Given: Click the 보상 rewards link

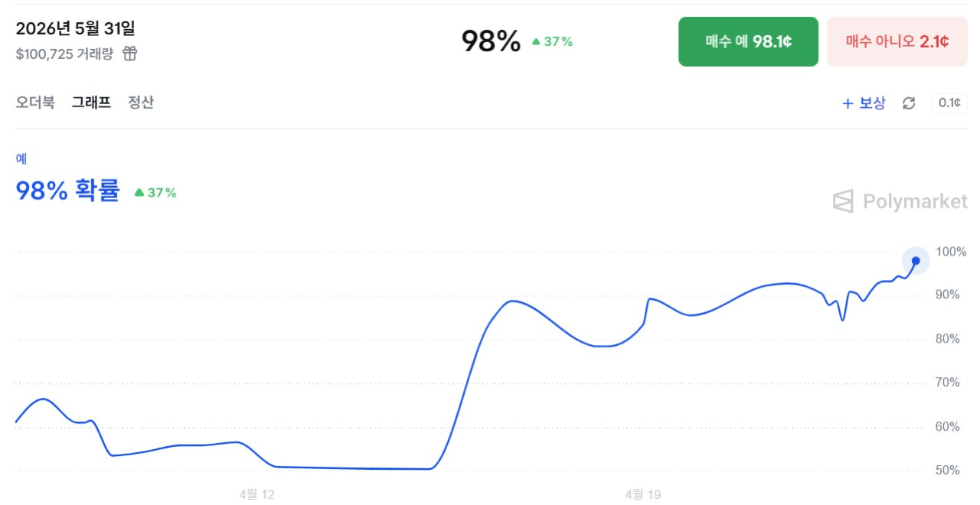Looking at the screenshot, I should click(872, 103).
